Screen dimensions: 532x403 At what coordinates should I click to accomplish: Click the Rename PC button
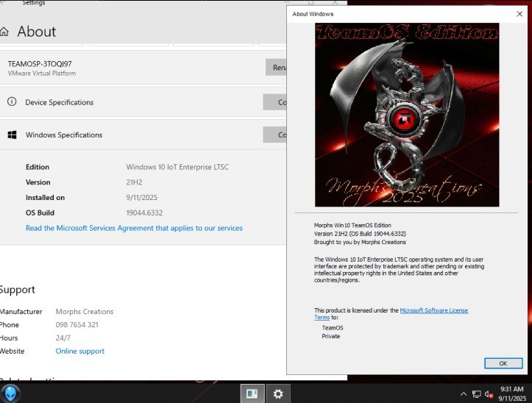pyautogui.click(x=276, y=68)
